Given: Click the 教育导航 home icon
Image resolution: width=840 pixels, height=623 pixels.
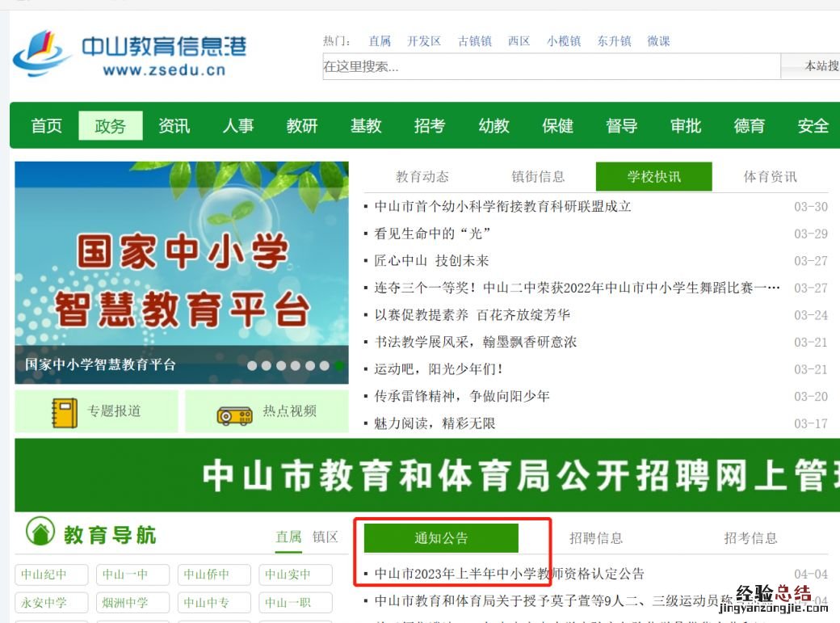Looking at the screenshot, I should click(40, 532).
